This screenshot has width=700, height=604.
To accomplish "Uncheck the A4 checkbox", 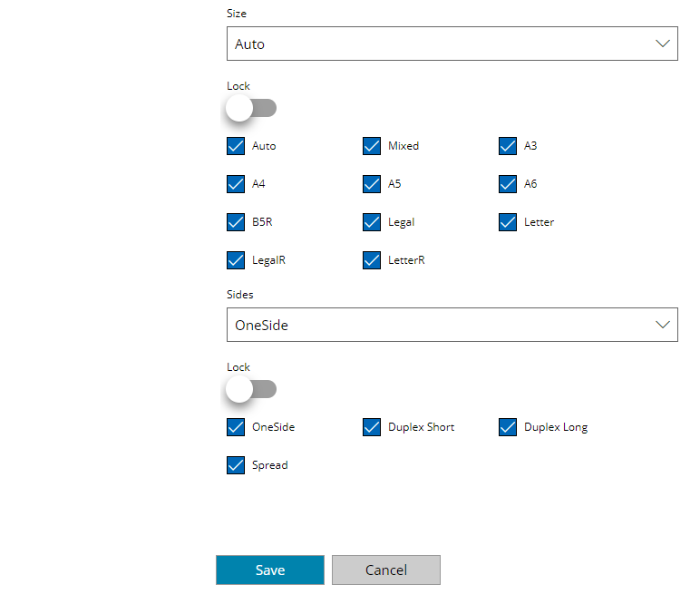I will coord(236,184).
